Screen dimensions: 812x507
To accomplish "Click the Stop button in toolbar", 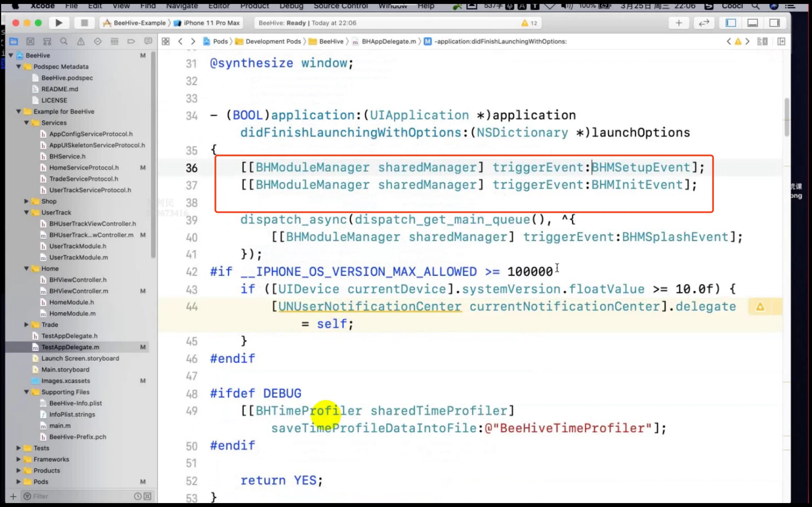I will [84, 23].
